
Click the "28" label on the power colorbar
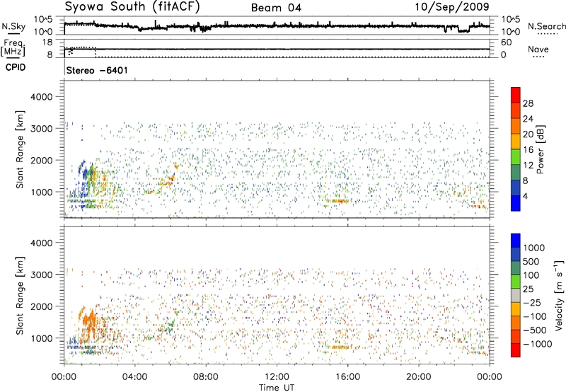[528, 103]
